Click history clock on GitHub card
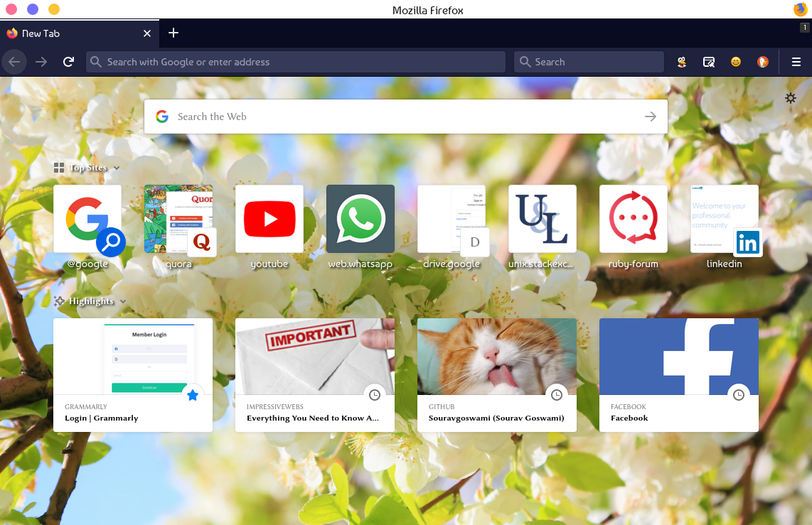The height and width of the screenshot is (525, 812). (x=557, y=395)
